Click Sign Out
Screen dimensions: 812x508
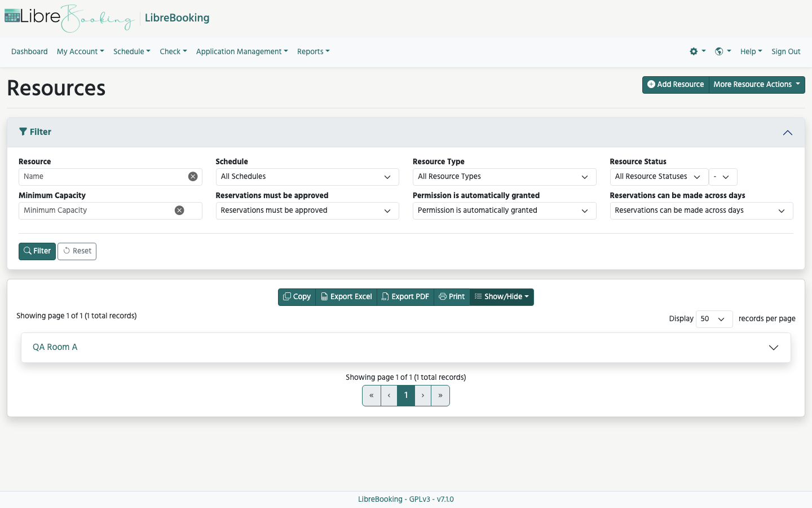coord(786,51)
